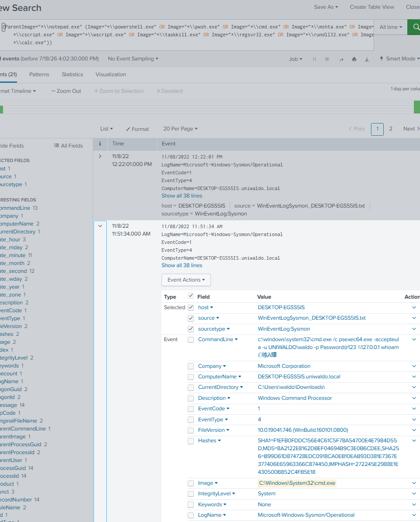Open the Smart Mode dropdown
This screenshot has width=420, height=522.
tap(400, 59)
